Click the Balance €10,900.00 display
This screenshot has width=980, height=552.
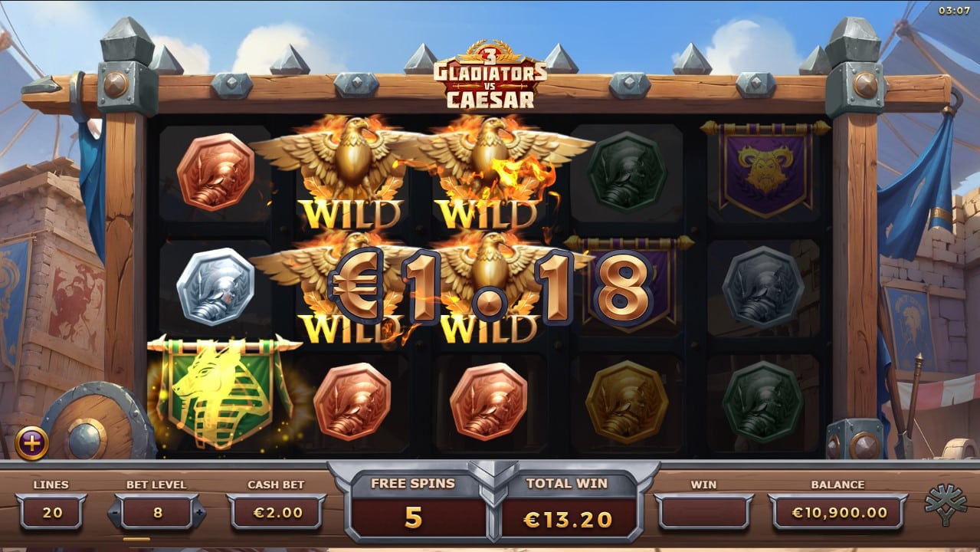pyautogui.click(x=838, y=512)
